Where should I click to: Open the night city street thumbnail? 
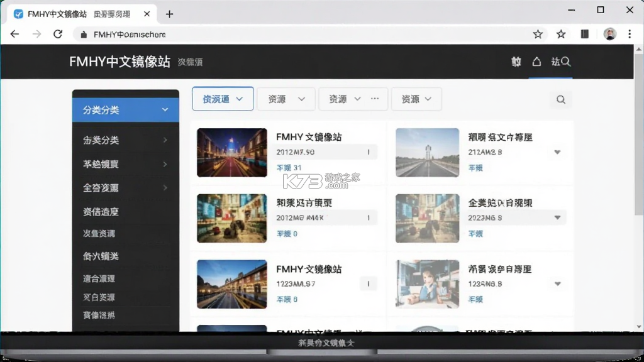pyautogui.click(x=232, y=153)
